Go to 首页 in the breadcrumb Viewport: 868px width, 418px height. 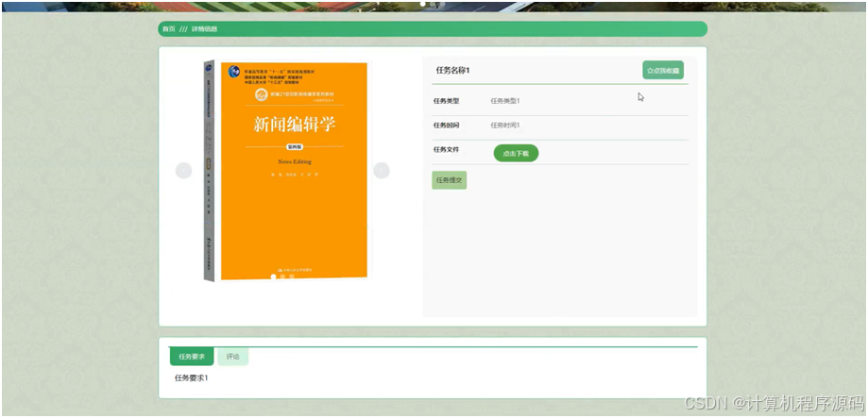pos(168,28)
